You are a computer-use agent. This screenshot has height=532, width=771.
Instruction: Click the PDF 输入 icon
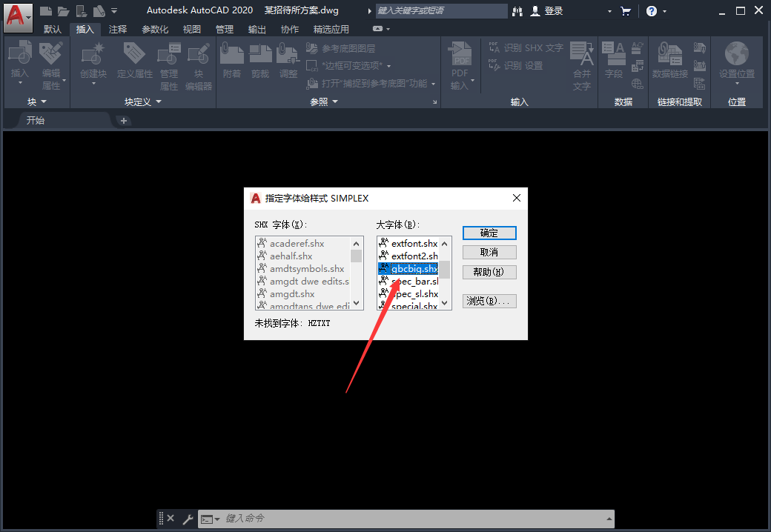click(460, 53)
